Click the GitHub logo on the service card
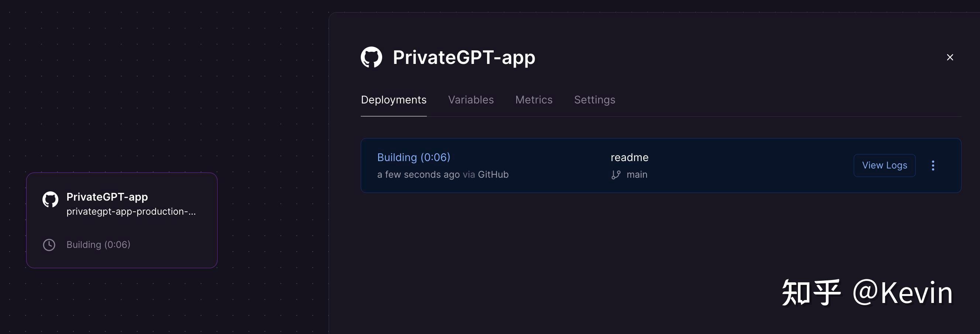 pyautogui.click(x=50, y=200)
